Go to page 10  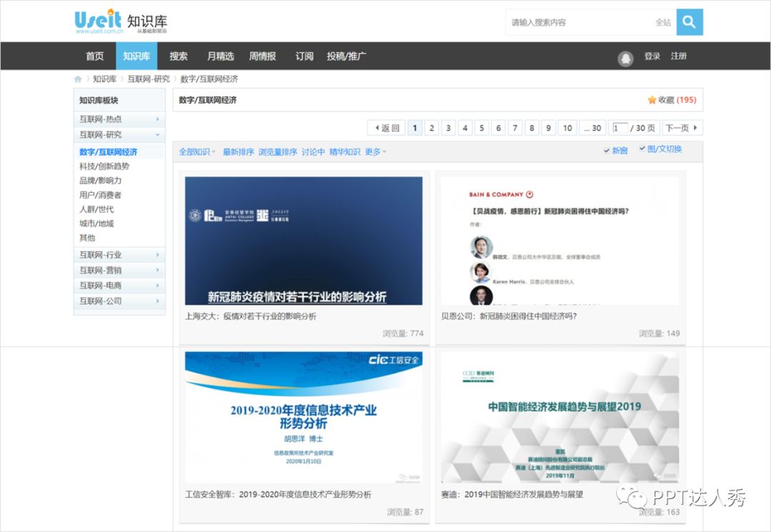click(568, 128)
